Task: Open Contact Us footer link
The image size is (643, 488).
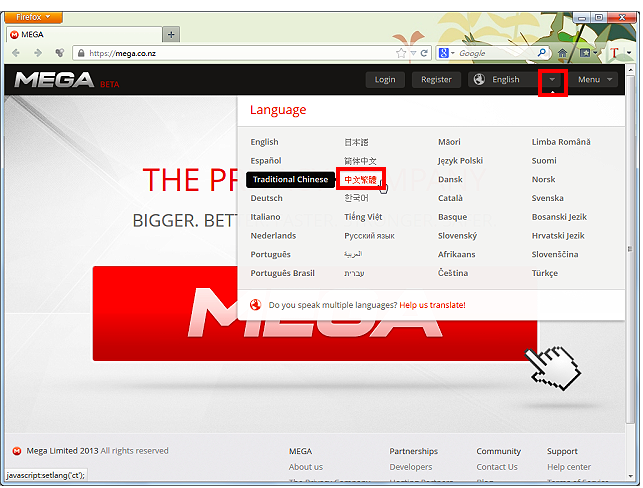Action: [497, 467]
